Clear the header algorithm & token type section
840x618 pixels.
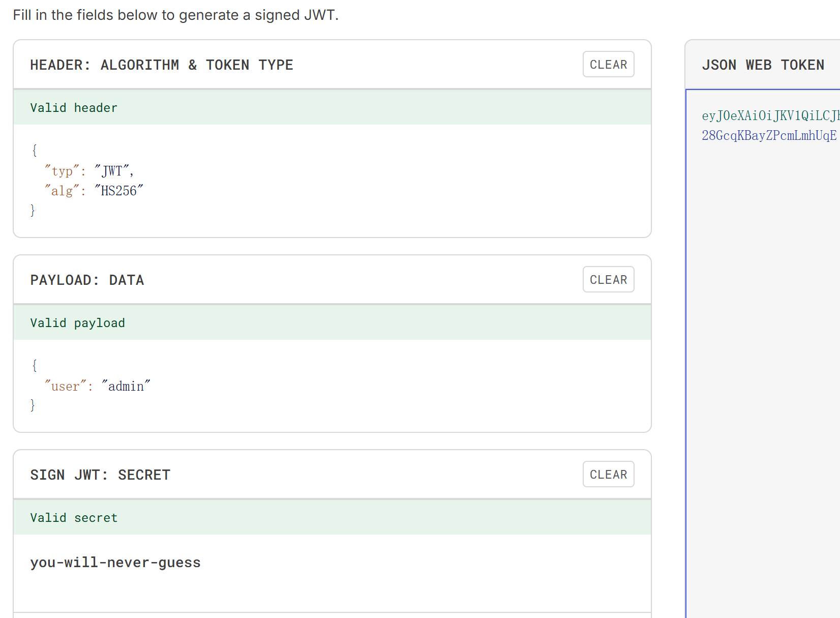(608, 65)
